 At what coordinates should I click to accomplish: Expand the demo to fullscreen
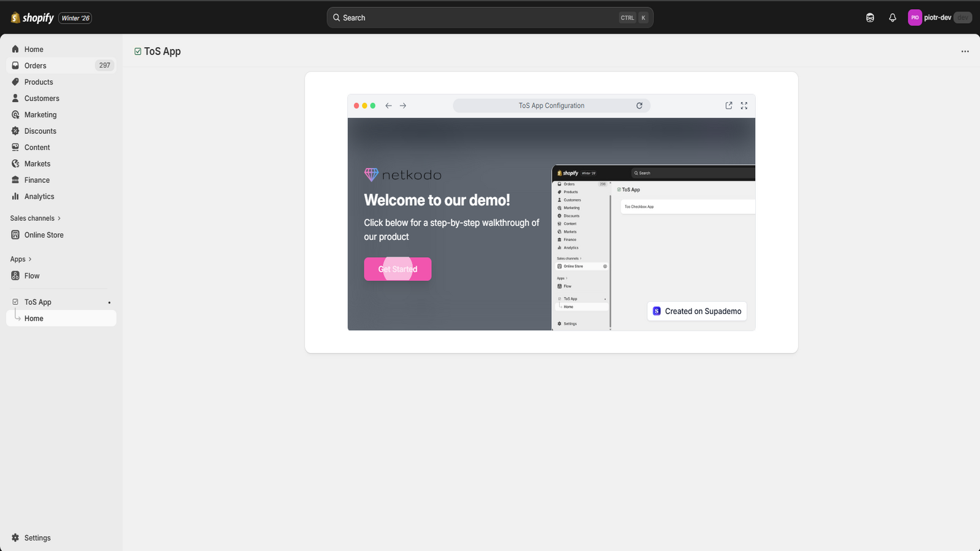(x=744, y=106)
